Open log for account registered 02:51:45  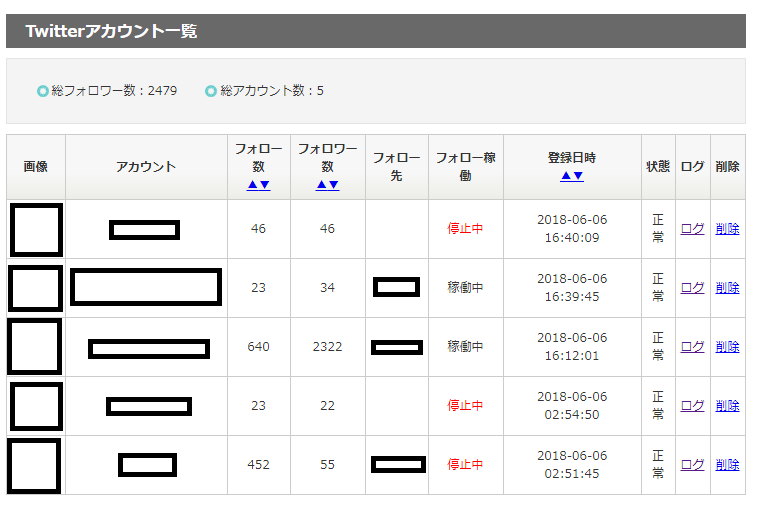click(x=692, y=464)
